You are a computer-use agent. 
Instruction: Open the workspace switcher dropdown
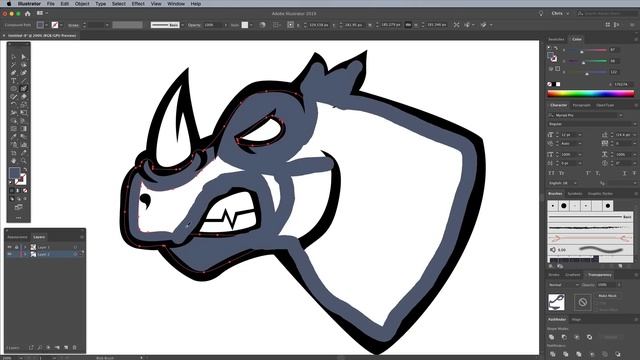(x=42, y=13)
